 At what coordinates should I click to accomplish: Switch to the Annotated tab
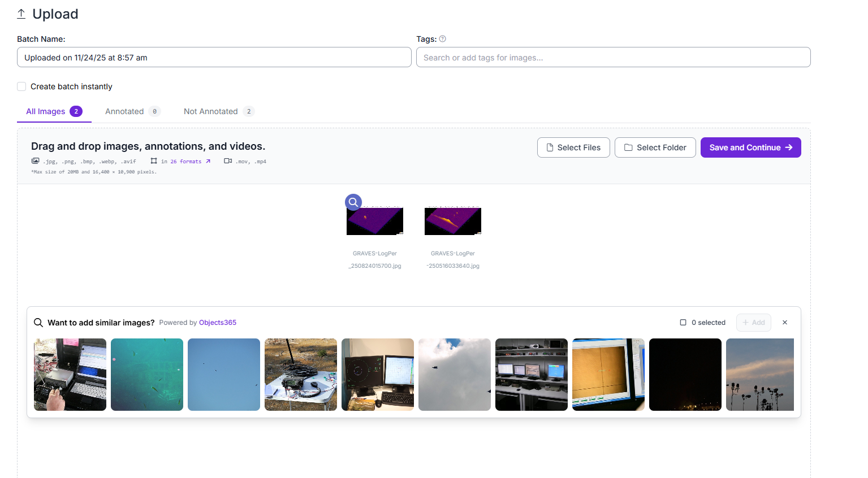pyautogui.click(x=133, y=111)
